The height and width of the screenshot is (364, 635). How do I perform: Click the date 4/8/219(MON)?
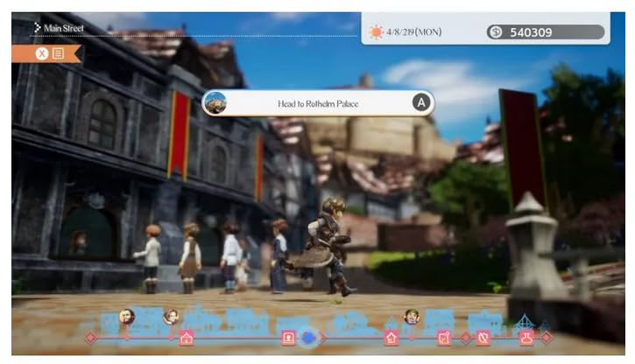coord(414,32)
